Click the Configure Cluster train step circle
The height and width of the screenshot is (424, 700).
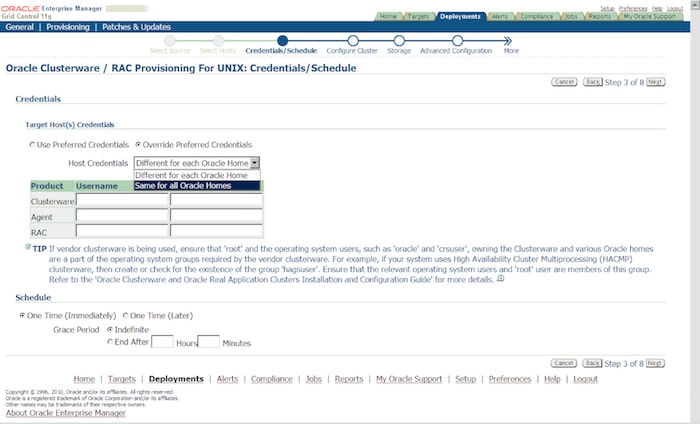[353, 41]
